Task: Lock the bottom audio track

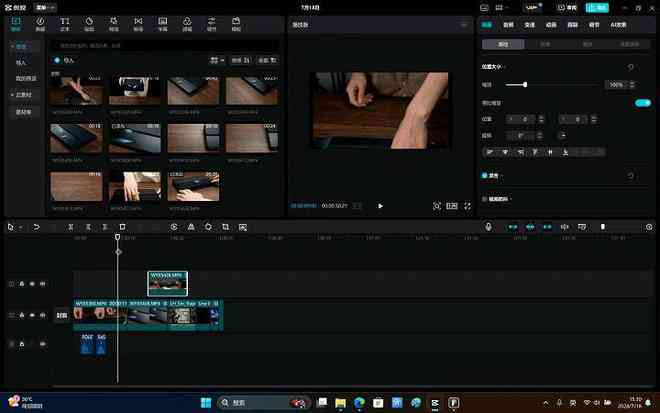Action: point(22,344)
